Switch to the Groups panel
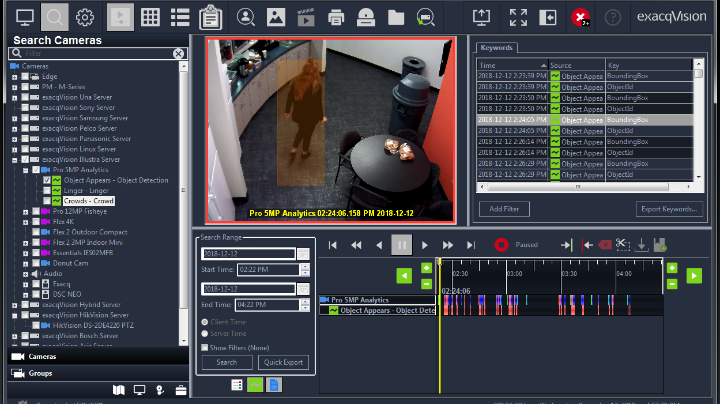Screen dimensions: 720x404 coord(98,373)
